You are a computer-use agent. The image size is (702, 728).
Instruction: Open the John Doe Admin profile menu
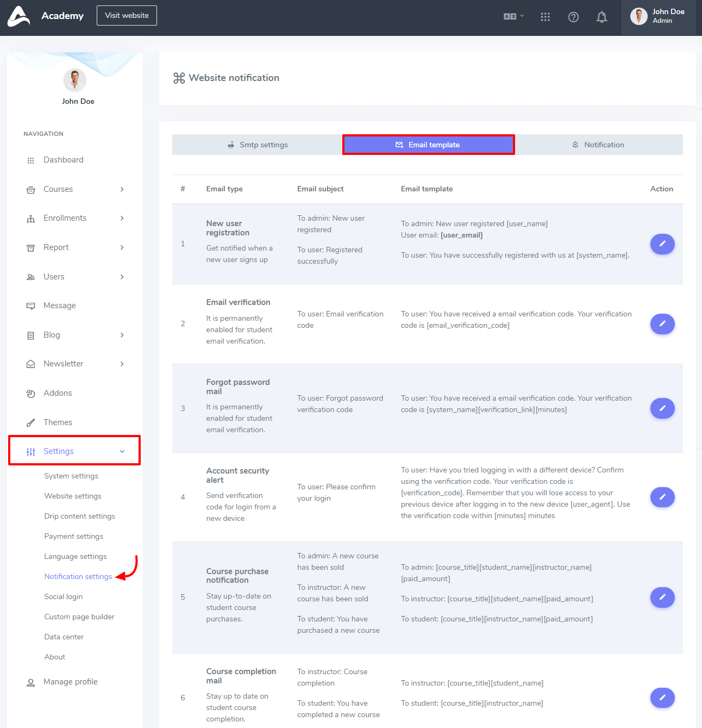[658, 16]
